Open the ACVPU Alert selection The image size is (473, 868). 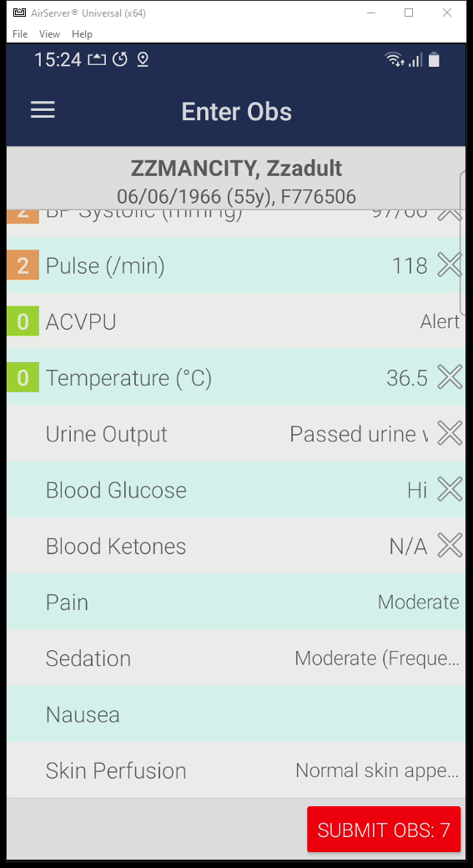click(236, 321)
